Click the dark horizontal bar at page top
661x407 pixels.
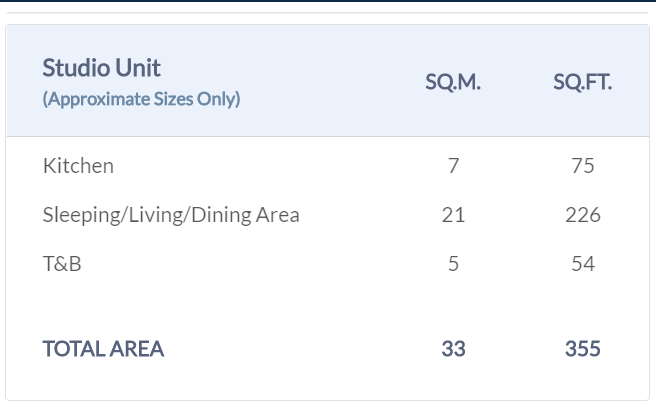[328, 1]
